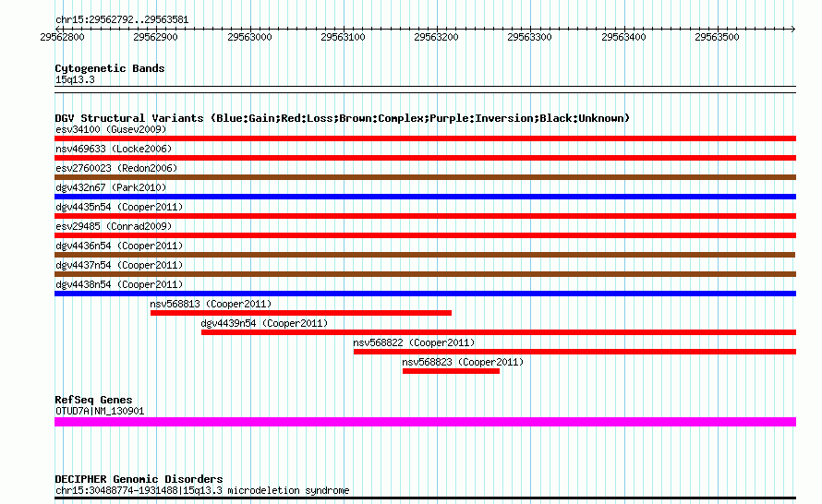Image resolution: width=822 pixels, height=504 pixels.
Task: Open the nsv469633 (Locke2006) label
Action: coord(114,149)
